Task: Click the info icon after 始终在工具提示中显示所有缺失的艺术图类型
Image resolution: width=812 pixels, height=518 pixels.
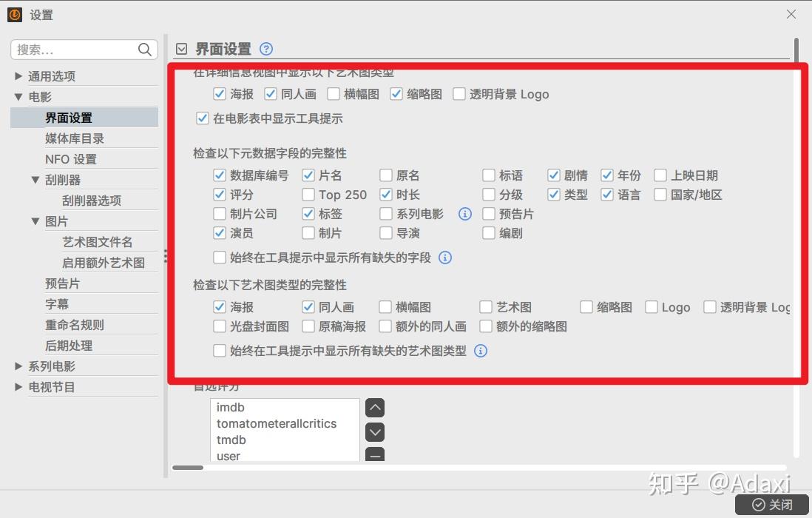Action: click(x=481, y=351)
